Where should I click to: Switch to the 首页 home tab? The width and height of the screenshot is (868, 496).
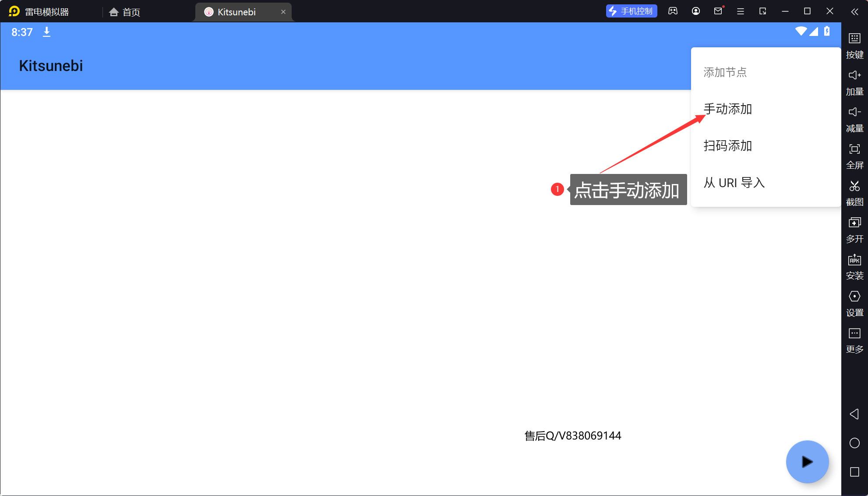coord(125,12)
